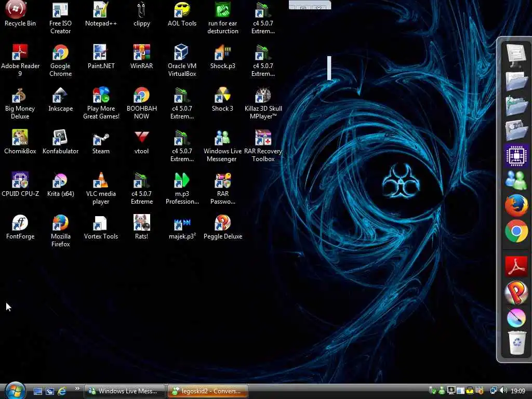Viewport: 532px width, 399px height.
Task: Launch Peggle from the side dock
Action: pyautogui.click(x=516, y=292)
